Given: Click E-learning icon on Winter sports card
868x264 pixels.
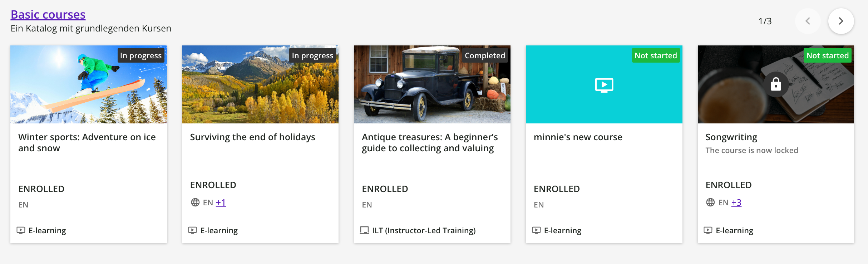Looking at the screenshot, I should [x=21, y=230].
